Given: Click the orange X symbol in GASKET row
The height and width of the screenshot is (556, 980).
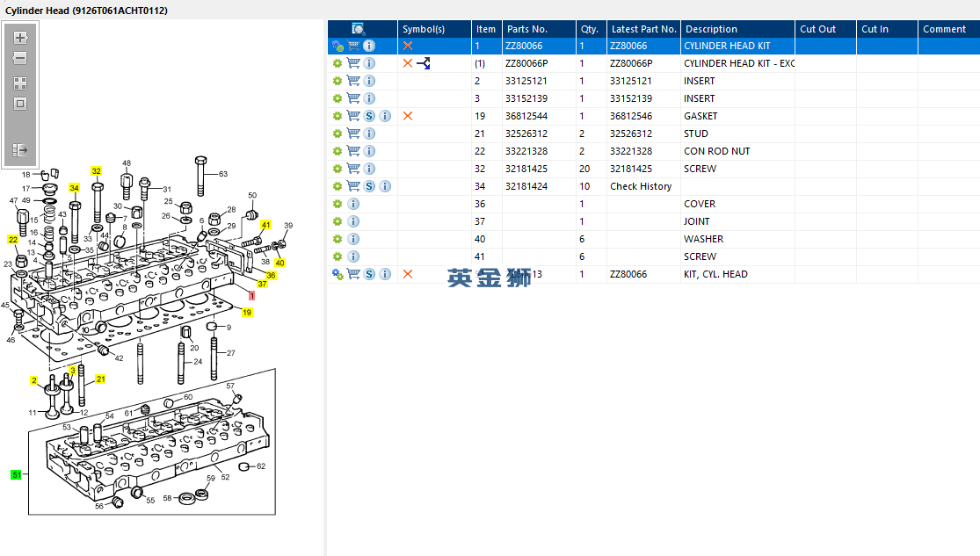Looking at the screenshot, I should pos(408,116).
